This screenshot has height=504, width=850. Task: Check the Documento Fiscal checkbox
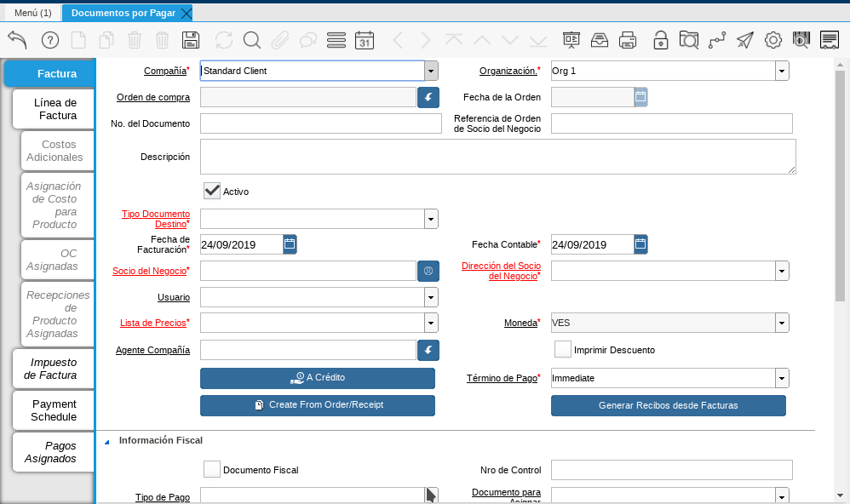212,469
